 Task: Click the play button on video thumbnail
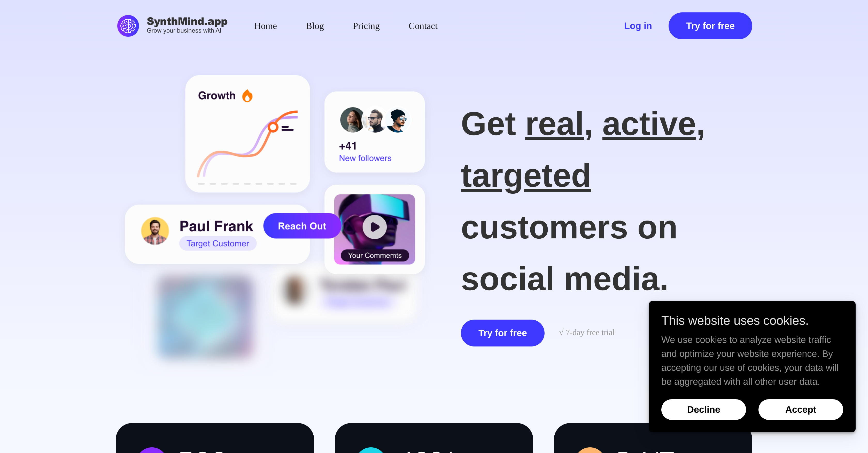[x=375, y=226]
